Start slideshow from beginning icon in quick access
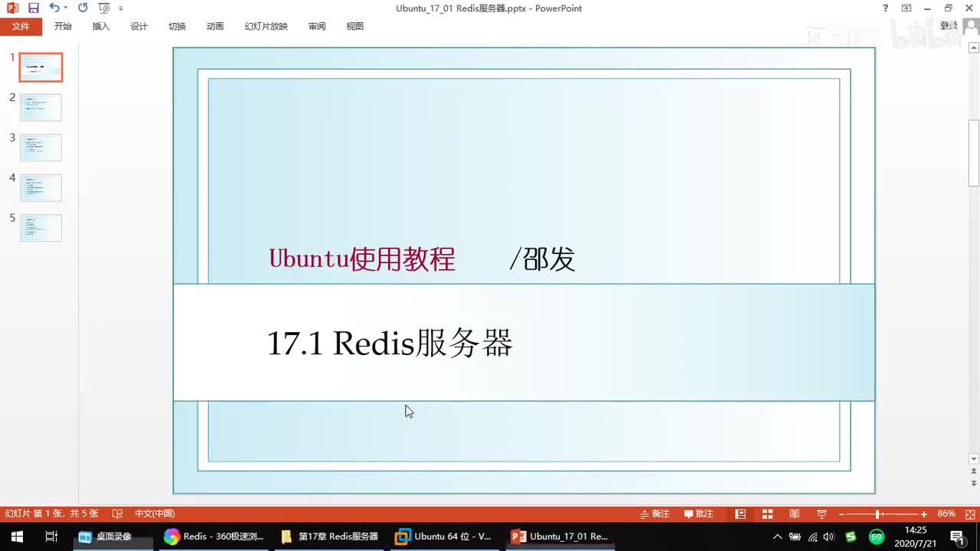The width and height of the screenshot is (980, 551). 104,8
